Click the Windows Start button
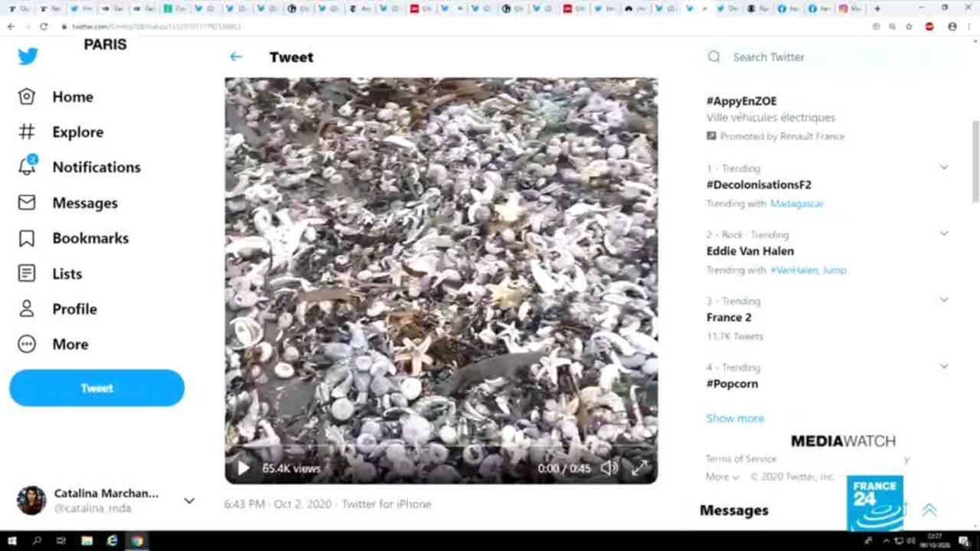This screenshot has width=980, height=551. tap(12, 541)
